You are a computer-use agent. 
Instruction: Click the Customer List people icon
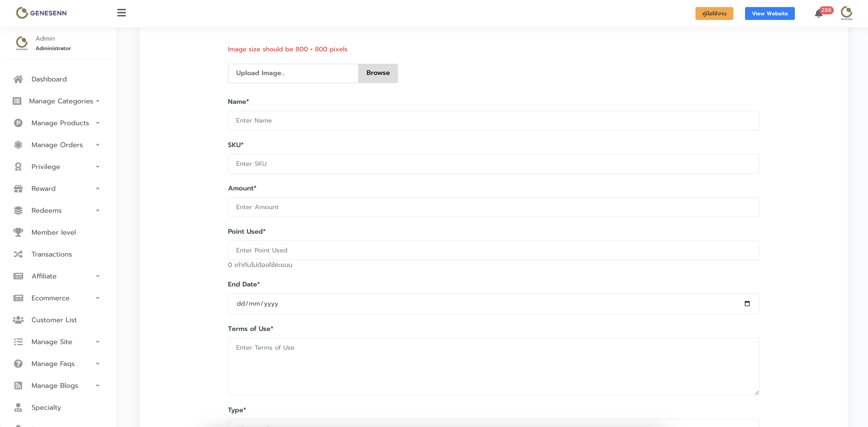coord(18,320)
